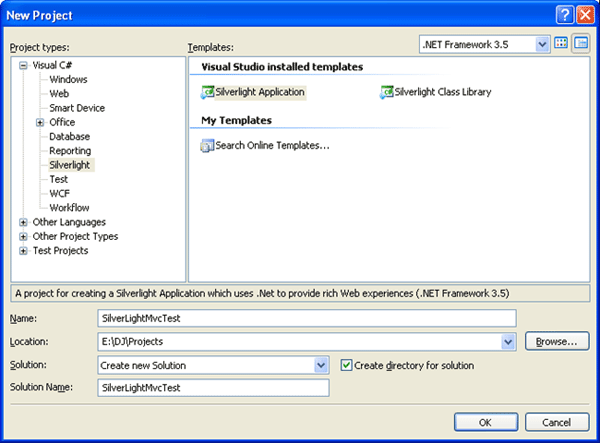Select the Windows project type
600x443 pixels.
click(x=68, y=80)
